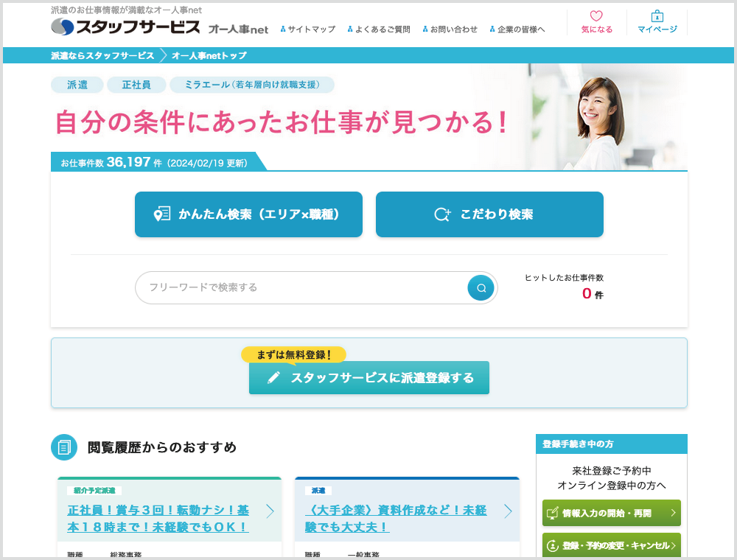Click the 企業の皆様へ bullet icon

[492, 29]
